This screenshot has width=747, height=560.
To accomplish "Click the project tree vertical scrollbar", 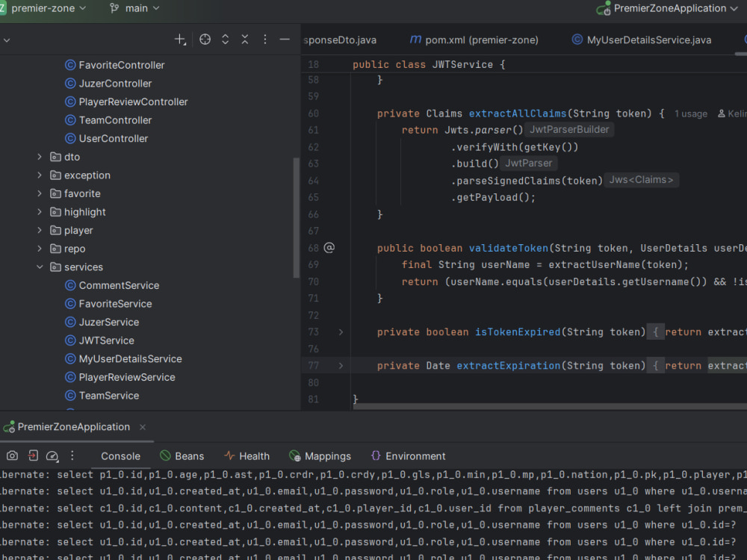I will coord(297,217).
